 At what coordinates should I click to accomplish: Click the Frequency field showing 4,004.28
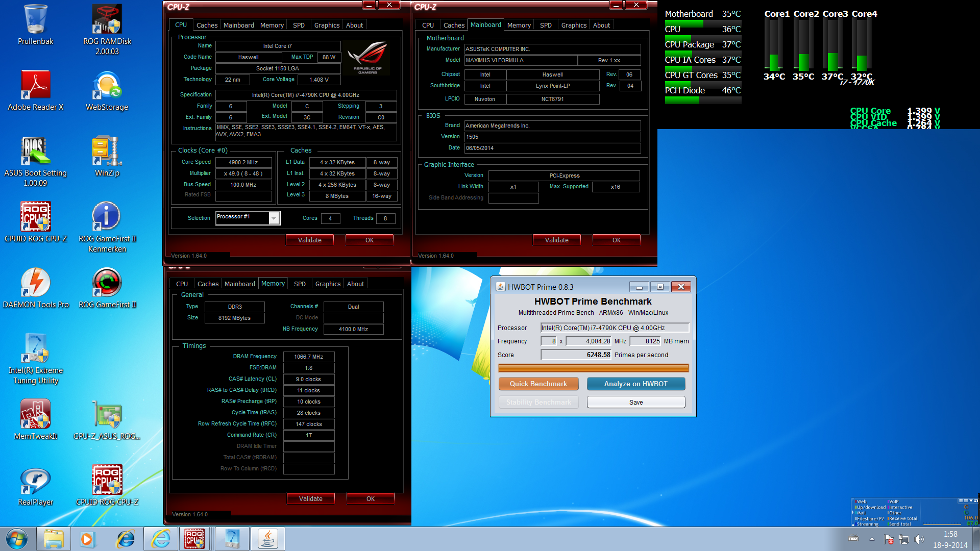click(589, 341)
